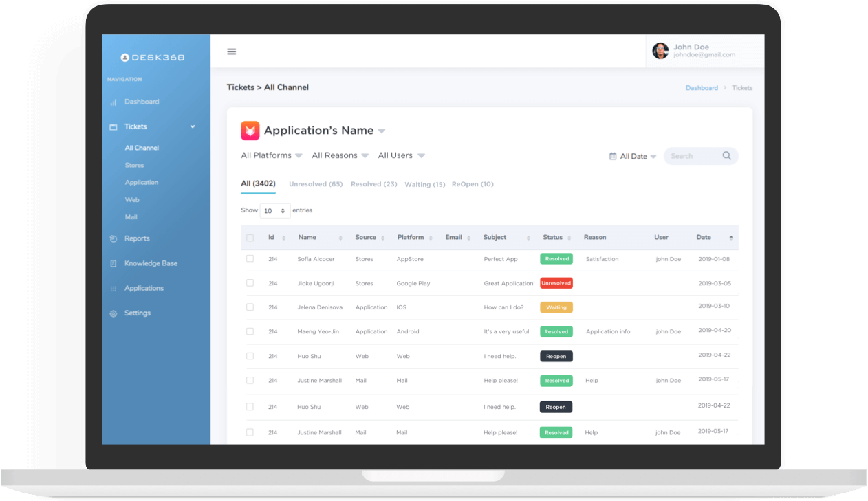868x501 pixels.
Task: Click the 'Google Play' platform cell
Action: click(413, 283)
